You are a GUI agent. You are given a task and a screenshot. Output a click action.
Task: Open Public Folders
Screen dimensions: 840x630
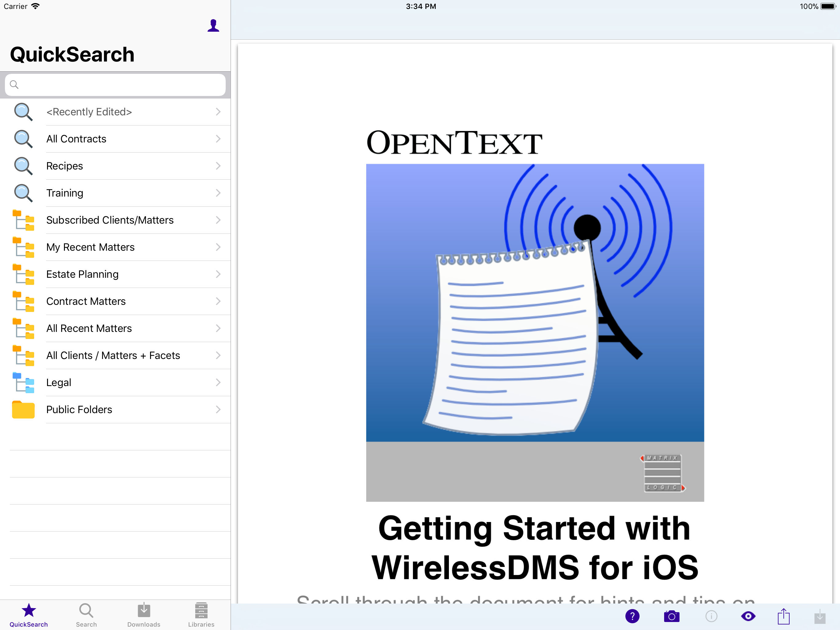pyautogui.click(x=115, y=409)
